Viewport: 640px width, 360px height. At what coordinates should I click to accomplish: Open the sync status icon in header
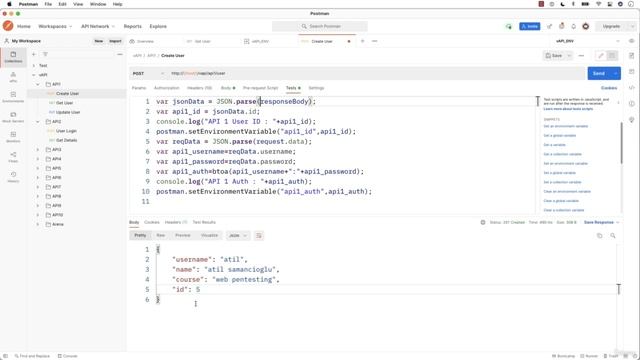pyautogui.click(x=509, y=26)
